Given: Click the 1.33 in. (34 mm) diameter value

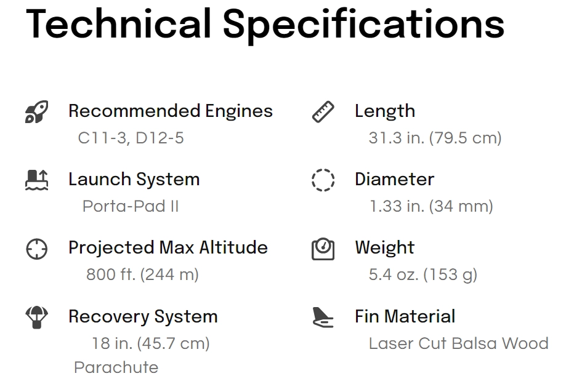Looking at the screenshot, I should pyautogui.click(x=431, y=206).
